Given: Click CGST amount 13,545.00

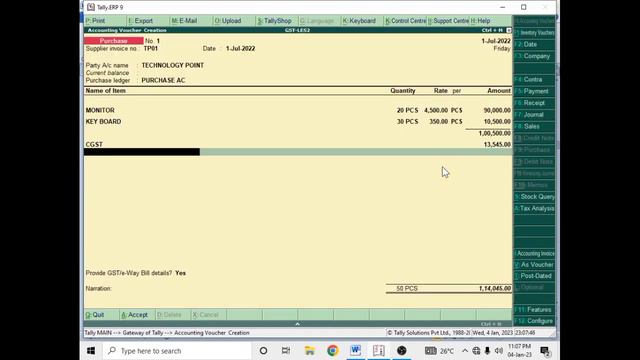Looking at the screenshot, I should point(497,144).
